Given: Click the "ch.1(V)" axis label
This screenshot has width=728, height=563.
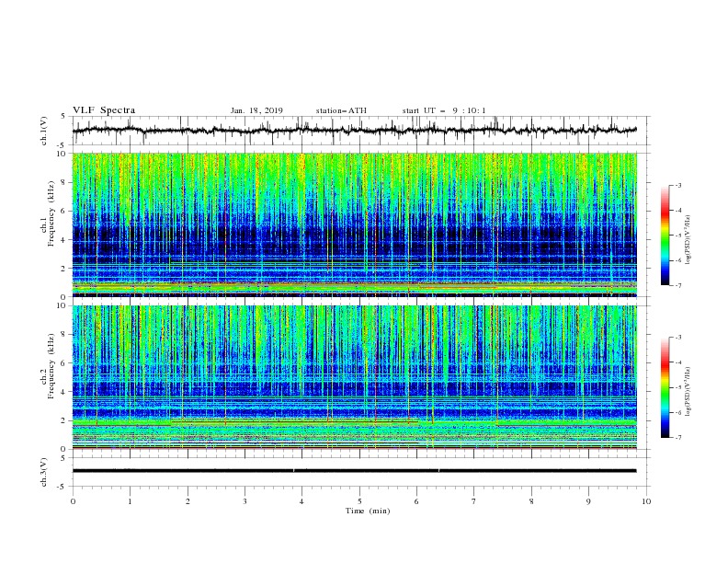Looking at the screenshot, I should [44, 131].
